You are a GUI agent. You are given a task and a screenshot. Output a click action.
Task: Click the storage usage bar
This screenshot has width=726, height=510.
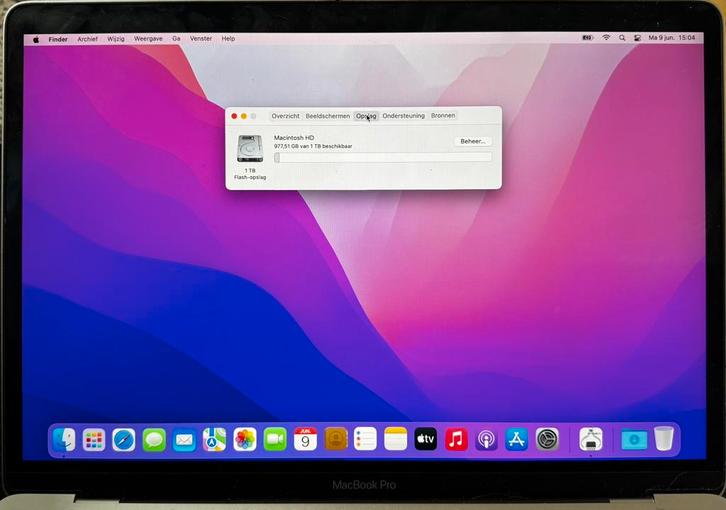383,158
